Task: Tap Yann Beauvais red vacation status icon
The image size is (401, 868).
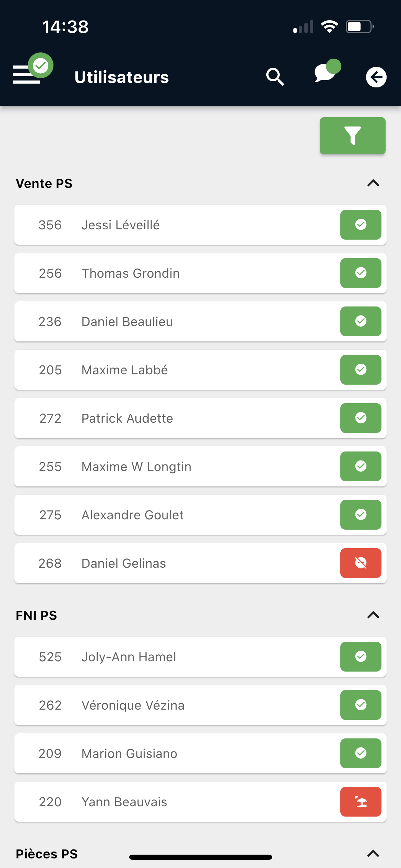Action: click(361, 801)
